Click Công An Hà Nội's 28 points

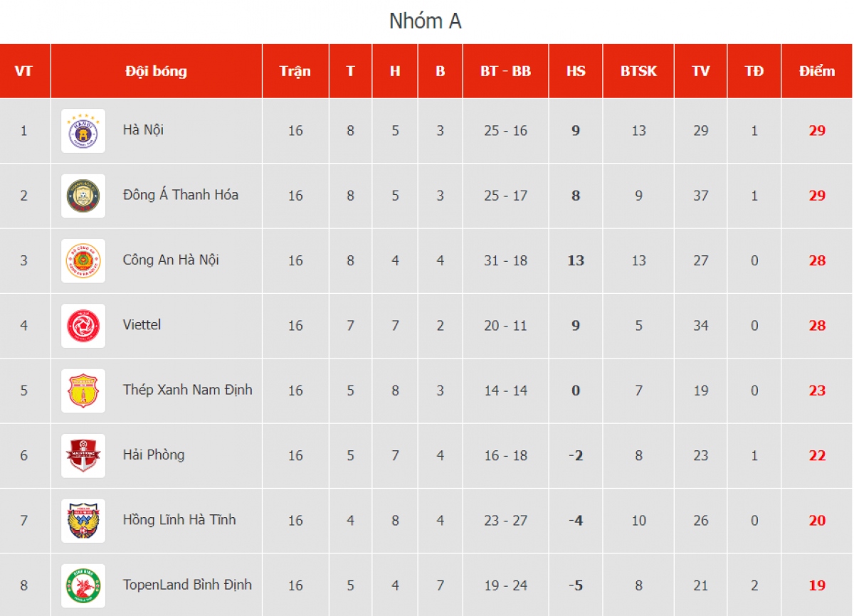(817, 260)
